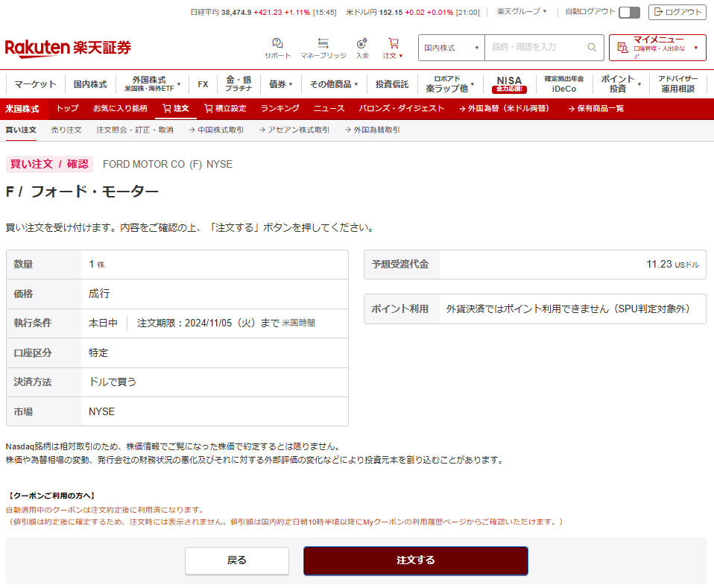The width and height of the screenshot is (714, 588).
Task: Click the Rakuten Securities logo
Action: tap(68, 48)
